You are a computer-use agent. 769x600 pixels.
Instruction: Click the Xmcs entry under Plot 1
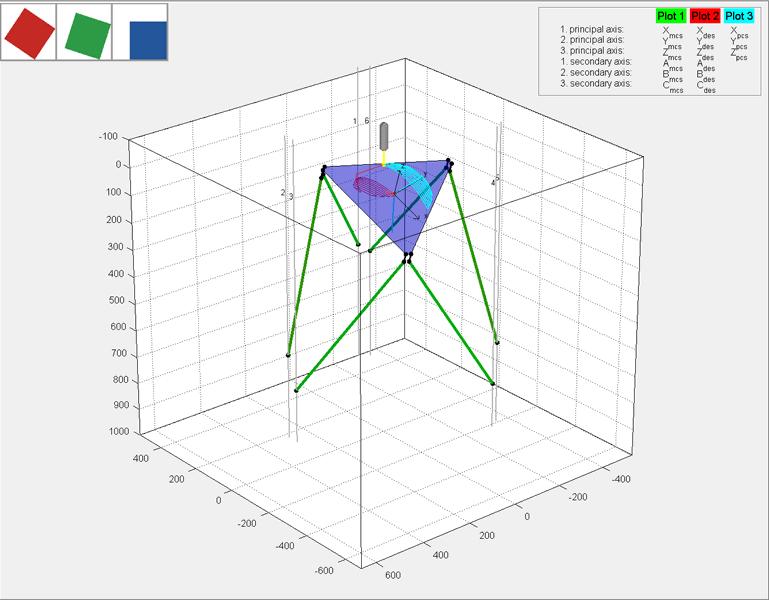(x=672, y=32)
